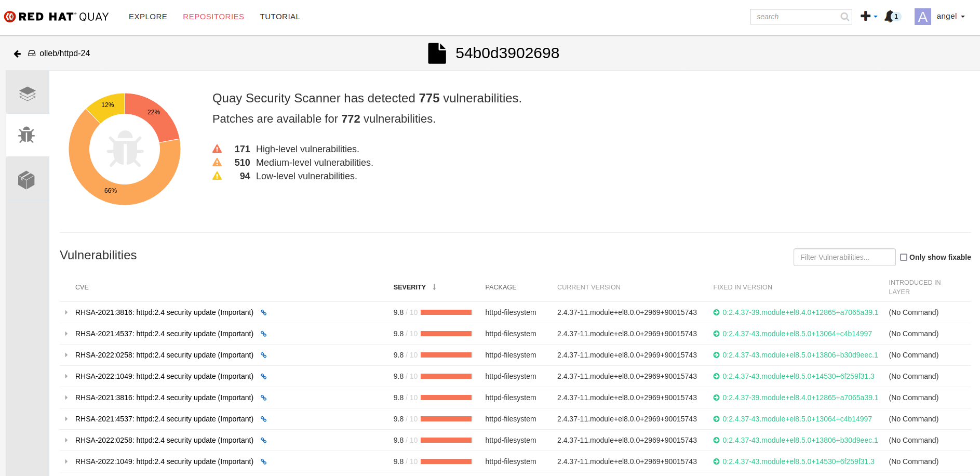Open the Security Scan bug tab

26,135
